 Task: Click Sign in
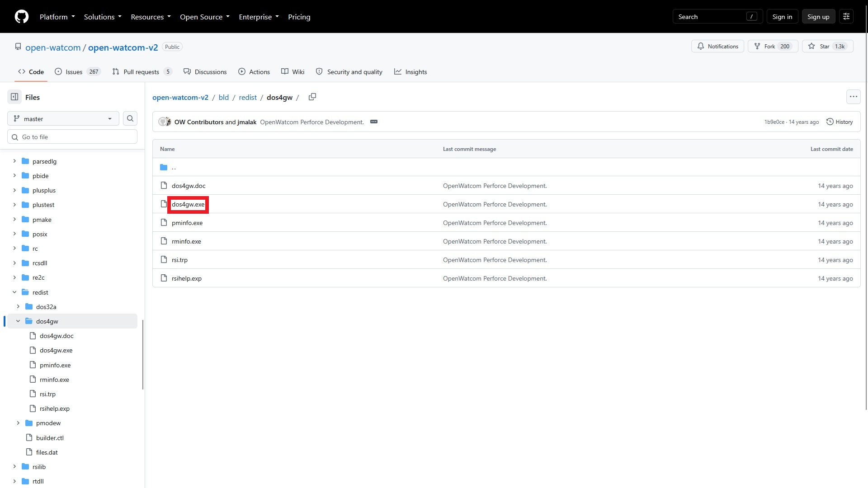pyautogui.click(x=782, y=17)
